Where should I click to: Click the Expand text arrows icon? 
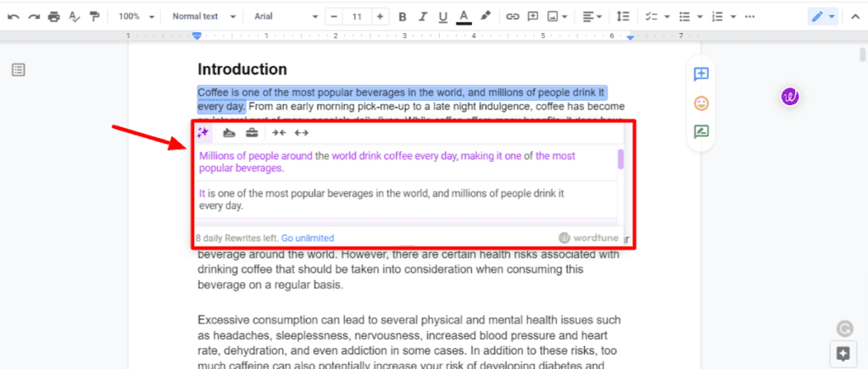tap(302, 132)
